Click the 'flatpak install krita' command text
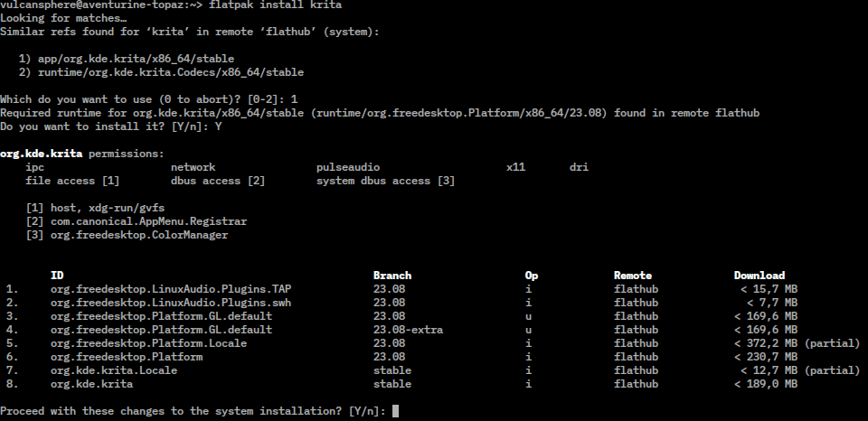868x421 pixels. pos(276,5)
